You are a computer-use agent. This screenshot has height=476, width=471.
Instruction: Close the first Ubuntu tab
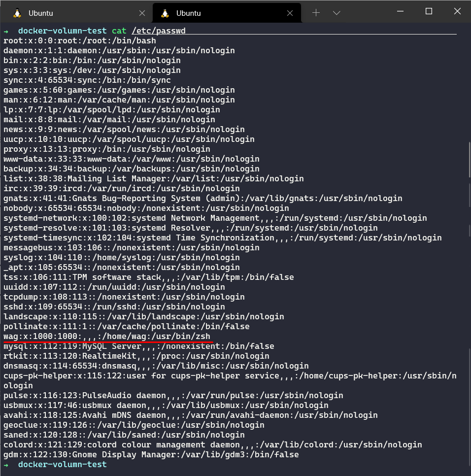[x=142, y=13]
